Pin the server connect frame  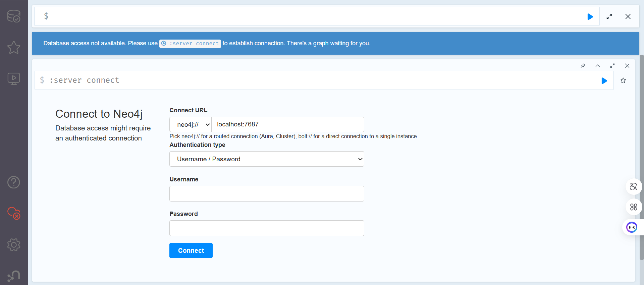coord(583,66)
